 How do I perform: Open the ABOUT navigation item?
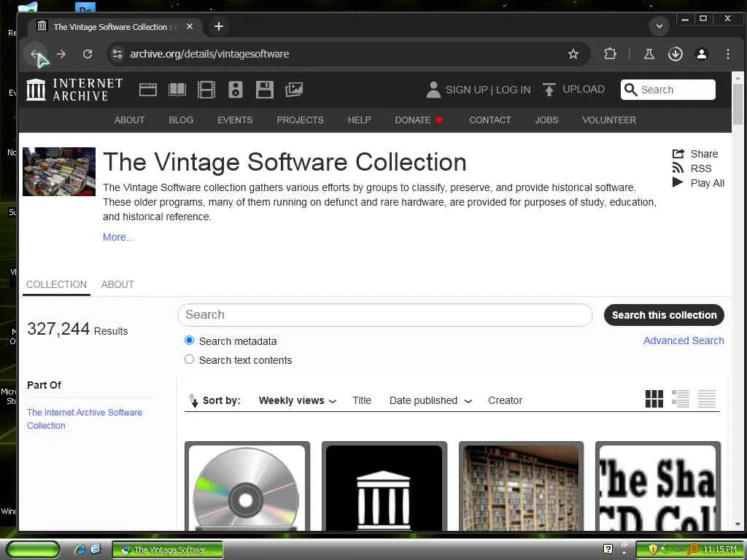(129, 120)
